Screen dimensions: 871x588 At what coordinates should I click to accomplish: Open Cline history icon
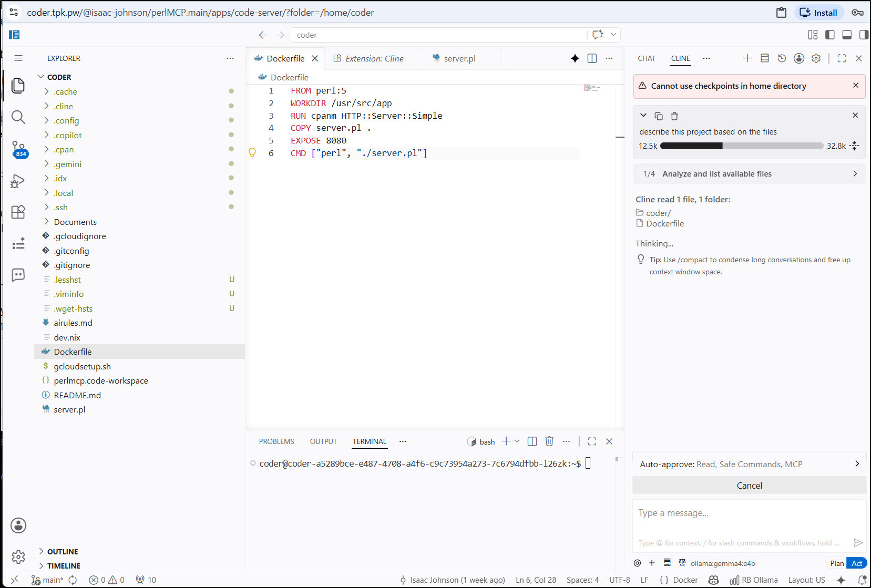coord(782,58)
